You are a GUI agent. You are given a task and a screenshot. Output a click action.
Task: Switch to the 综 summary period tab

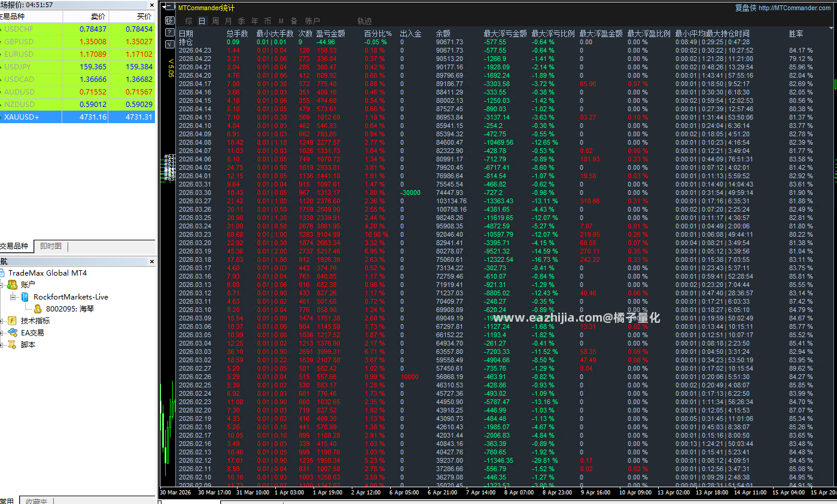point(189,21)
